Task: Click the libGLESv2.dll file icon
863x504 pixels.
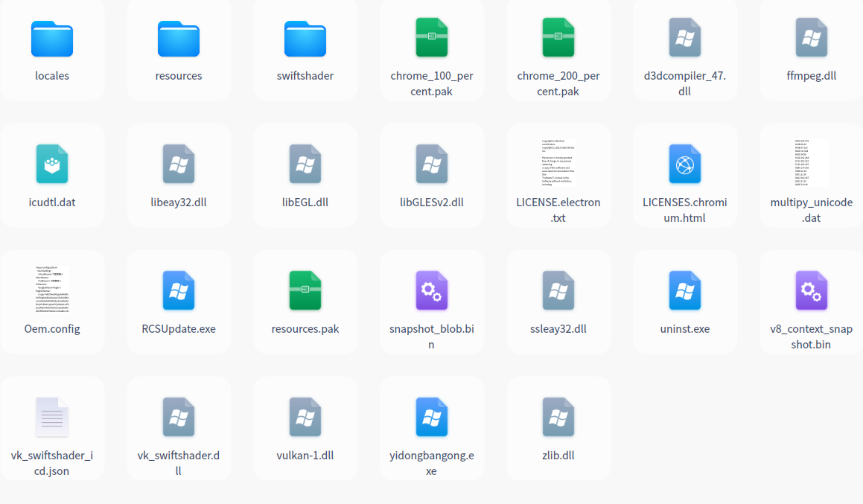Action: [x=432, y=164]
